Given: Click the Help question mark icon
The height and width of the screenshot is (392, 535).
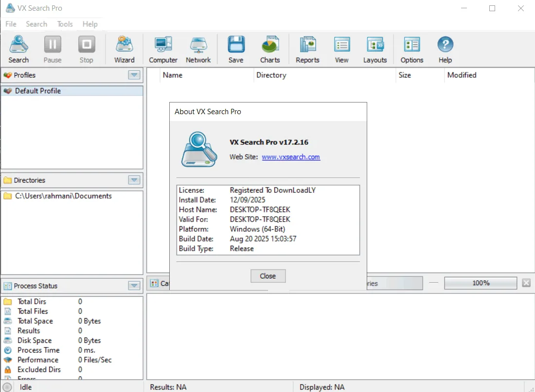Looking at the screenshot, I should (x=445, y=50).
